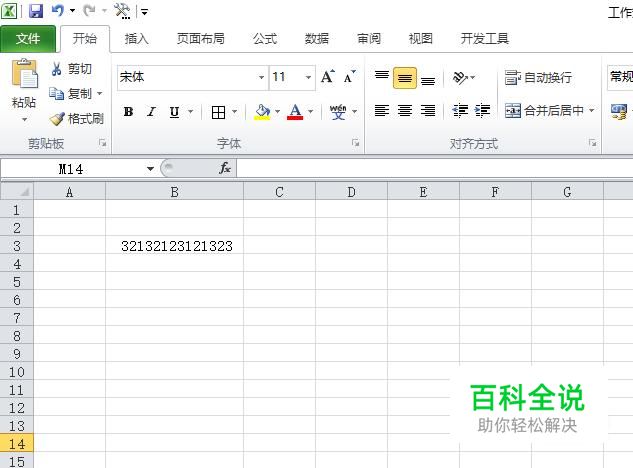Click the 粘贴 paste clipboard icon
This screenshot has height=468, width=633.
pyautogui.click(x=24, y=74)
